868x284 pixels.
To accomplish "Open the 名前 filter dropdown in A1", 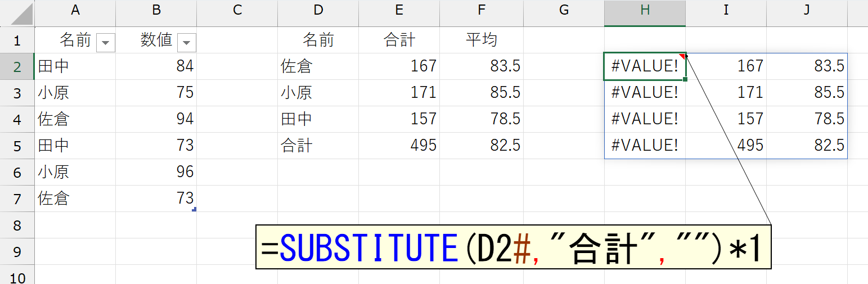I will click(106, 42).
